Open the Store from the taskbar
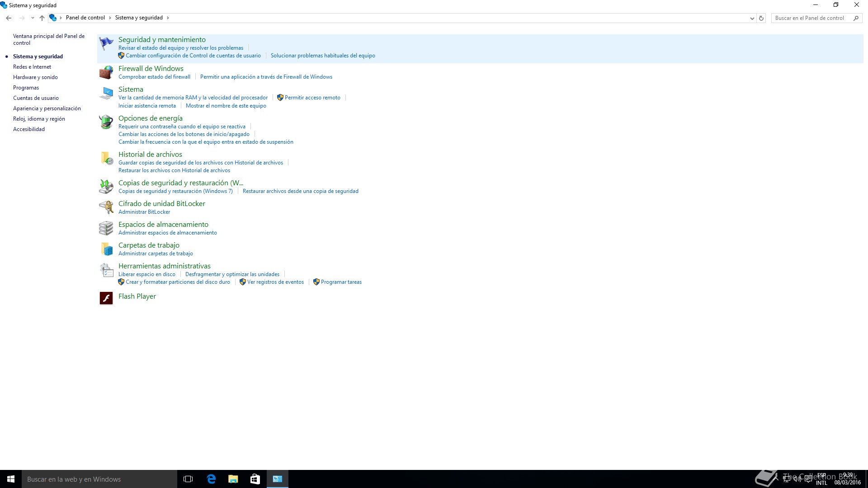The width and height of the screenshot is (868, 488). pos(255,479)
